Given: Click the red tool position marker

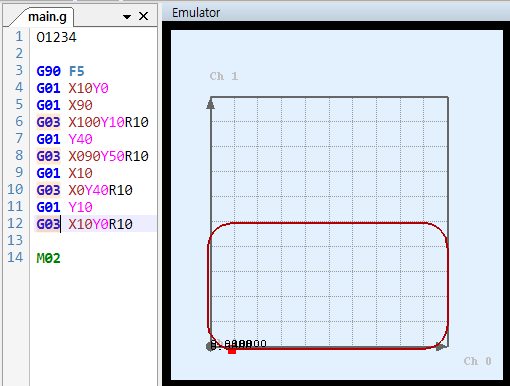Looking at the screenshot, I should [232, 350].
